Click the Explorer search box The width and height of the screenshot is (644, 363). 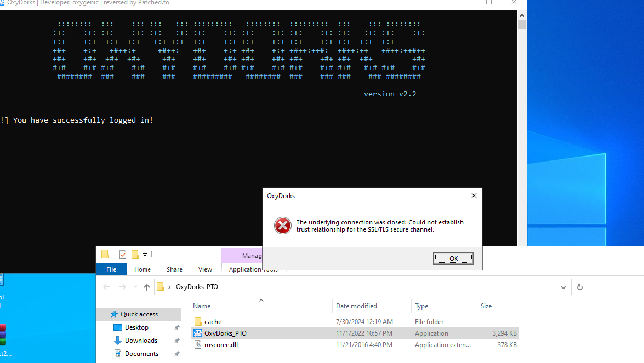(619, 287)
